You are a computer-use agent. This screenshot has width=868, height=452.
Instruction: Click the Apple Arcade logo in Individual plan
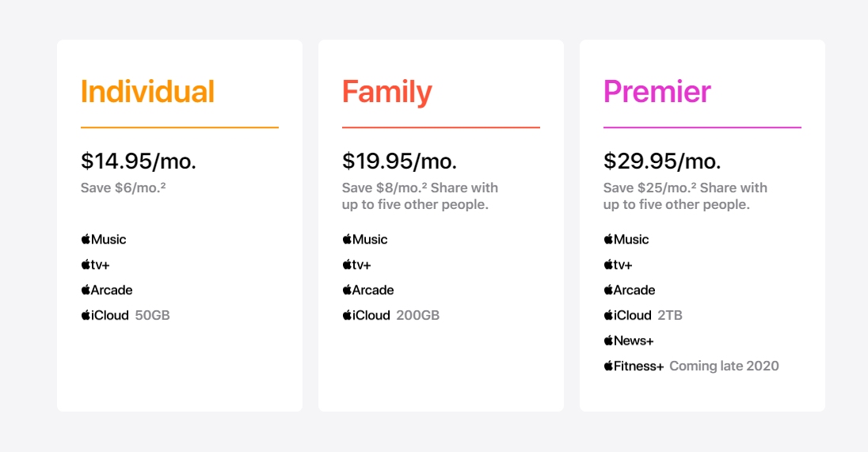point(107,290)
